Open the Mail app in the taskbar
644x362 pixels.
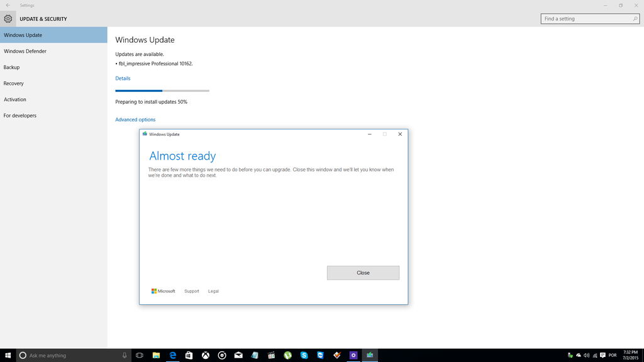[238, 356]
